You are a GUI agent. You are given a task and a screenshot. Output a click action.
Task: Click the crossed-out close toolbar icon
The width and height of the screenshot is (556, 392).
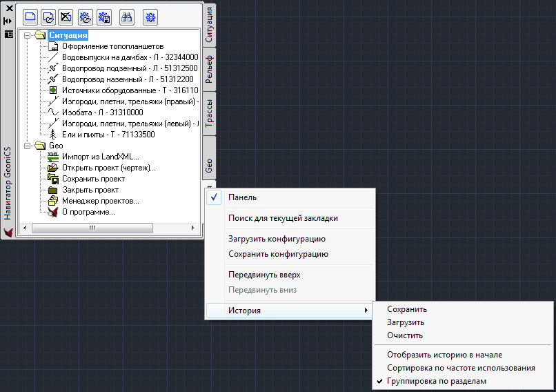pos(66,17)
